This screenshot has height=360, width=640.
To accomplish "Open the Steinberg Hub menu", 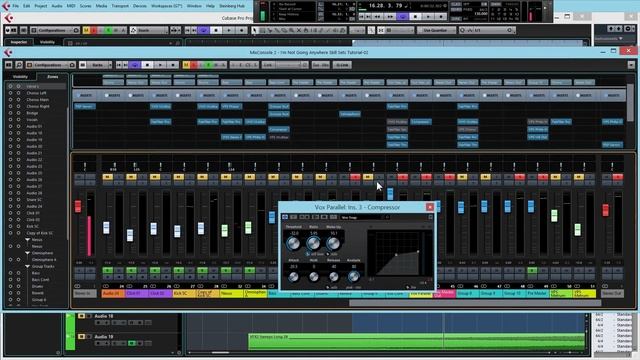I will pyautogui.click(x=232, y=6).
